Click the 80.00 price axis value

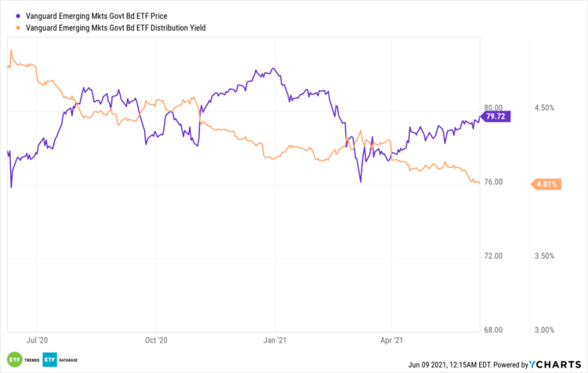493,108
